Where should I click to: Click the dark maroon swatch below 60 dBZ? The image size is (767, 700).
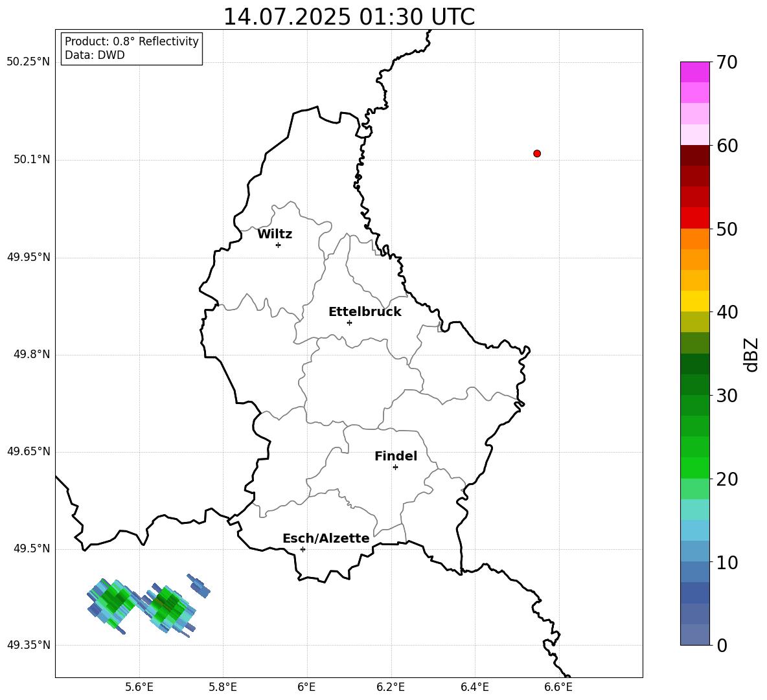695,156
